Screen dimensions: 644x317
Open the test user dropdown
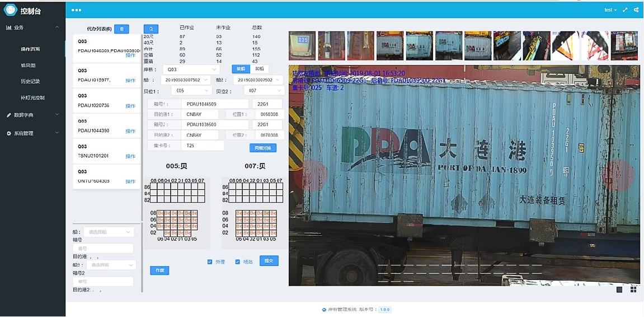tap(610, 10)
